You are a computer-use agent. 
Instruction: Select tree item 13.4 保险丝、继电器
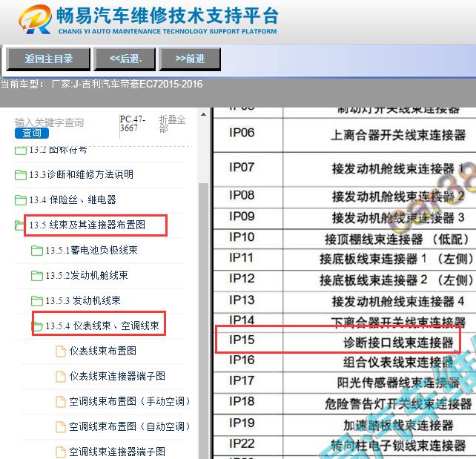tap(73, 199)
